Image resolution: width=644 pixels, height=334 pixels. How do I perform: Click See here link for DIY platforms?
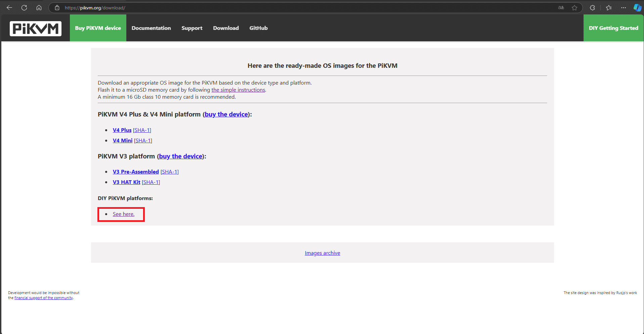coord(124,214)
